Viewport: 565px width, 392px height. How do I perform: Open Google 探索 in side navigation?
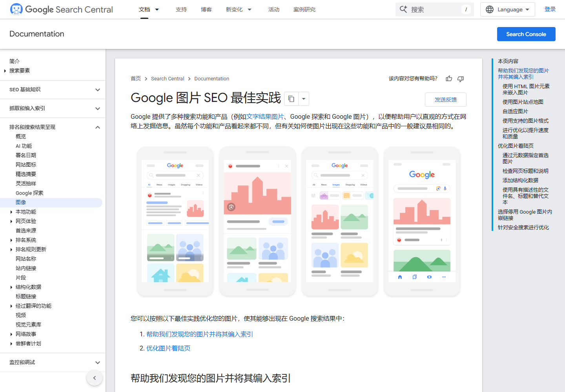pos(29,193)
